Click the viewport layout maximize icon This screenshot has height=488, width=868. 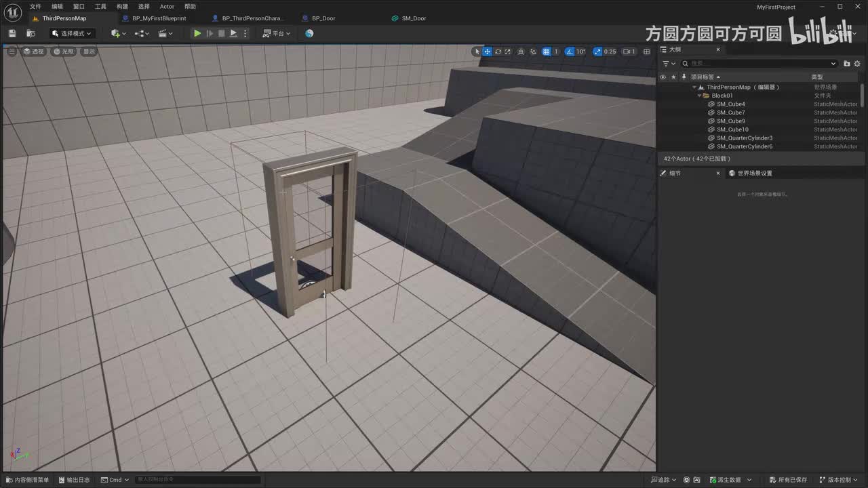(x=646, y=52)
